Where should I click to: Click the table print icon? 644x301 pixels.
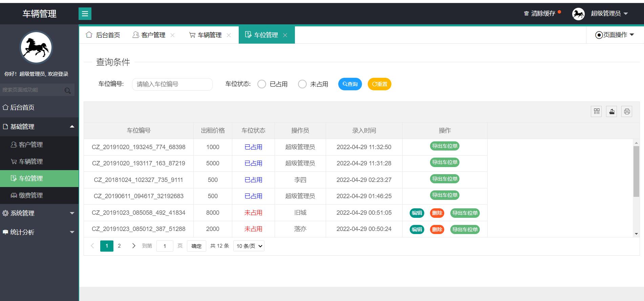pyautogui.click(x=627, y=111)
